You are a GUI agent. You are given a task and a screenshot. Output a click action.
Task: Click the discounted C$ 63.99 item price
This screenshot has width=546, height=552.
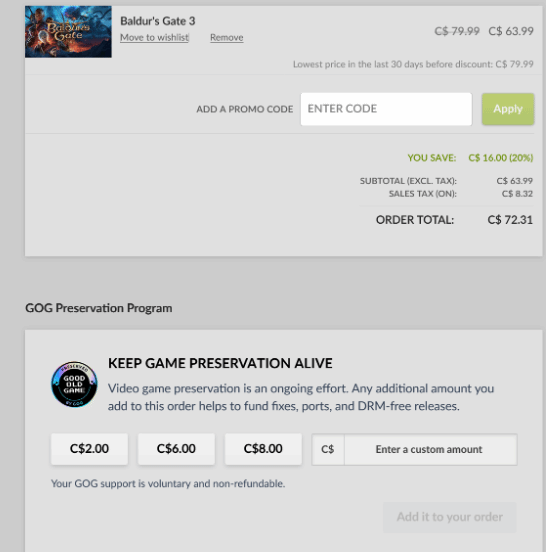[511, 31]
